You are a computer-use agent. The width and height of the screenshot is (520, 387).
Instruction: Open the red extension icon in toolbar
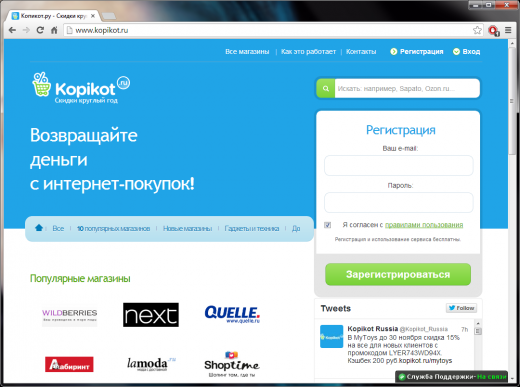[493, 31]
